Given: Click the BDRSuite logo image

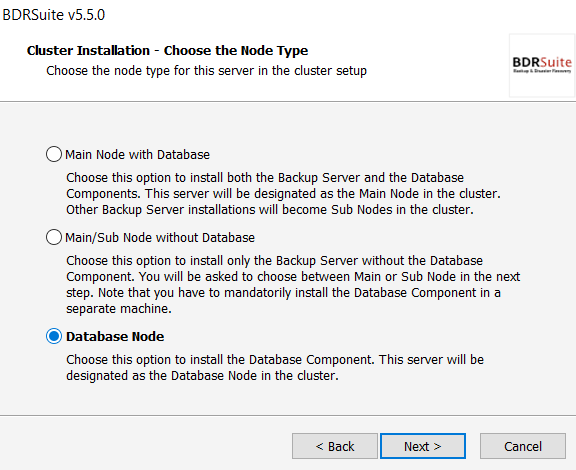Looking at the screenshot, I should coord(542,65).
